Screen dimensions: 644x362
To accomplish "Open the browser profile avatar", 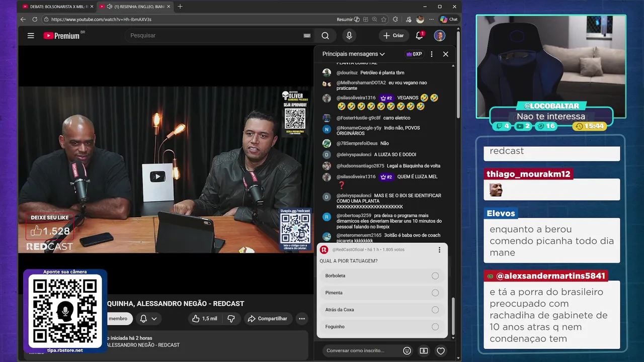I will (x=420, y=19).
